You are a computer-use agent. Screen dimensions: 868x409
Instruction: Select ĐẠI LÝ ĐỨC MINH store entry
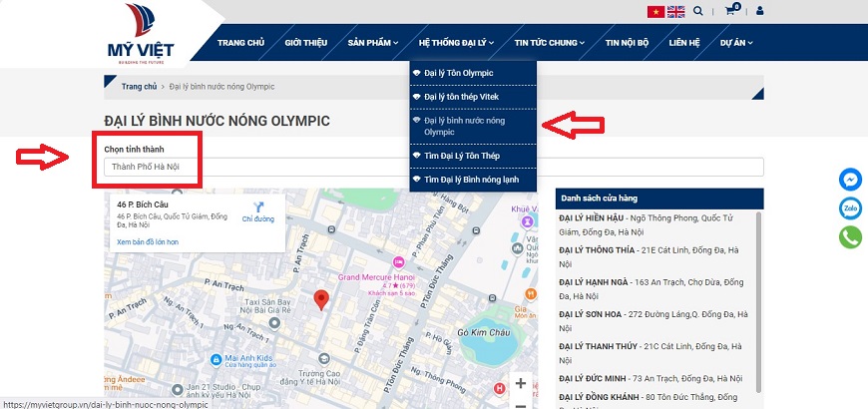click(651, 378)
